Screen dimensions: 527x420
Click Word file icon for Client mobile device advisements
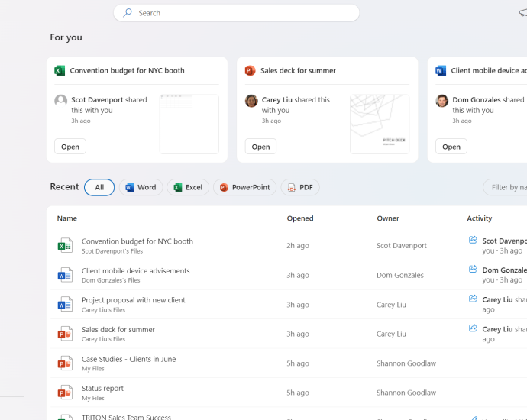click(x=65, y=275)
